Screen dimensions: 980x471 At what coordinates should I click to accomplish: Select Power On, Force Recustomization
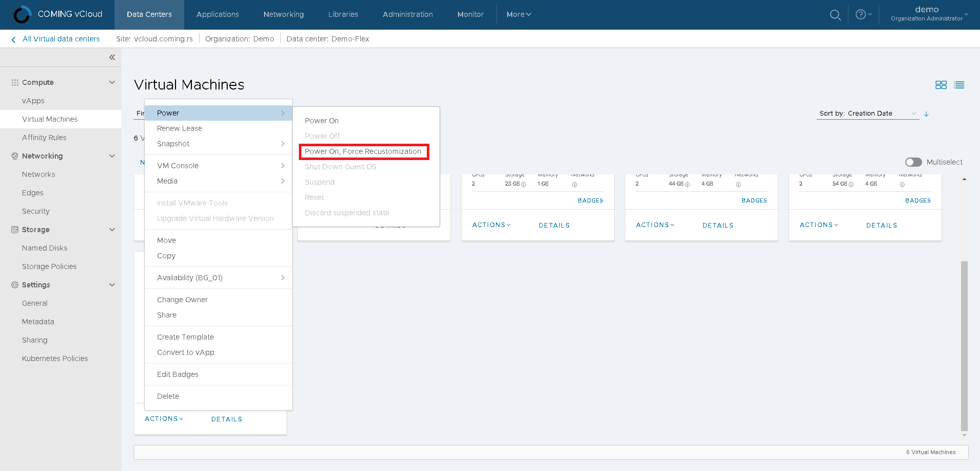tap(363, 151)
